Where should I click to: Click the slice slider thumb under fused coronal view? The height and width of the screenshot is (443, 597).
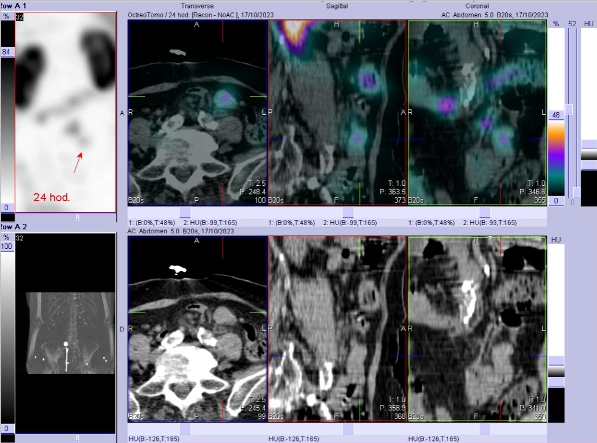(x=485, y=212)
